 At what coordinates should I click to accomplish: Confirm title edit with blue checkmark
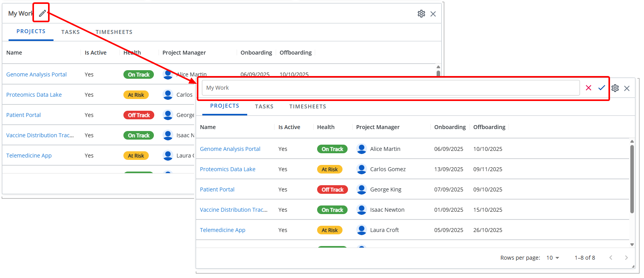tap(601, 88)
